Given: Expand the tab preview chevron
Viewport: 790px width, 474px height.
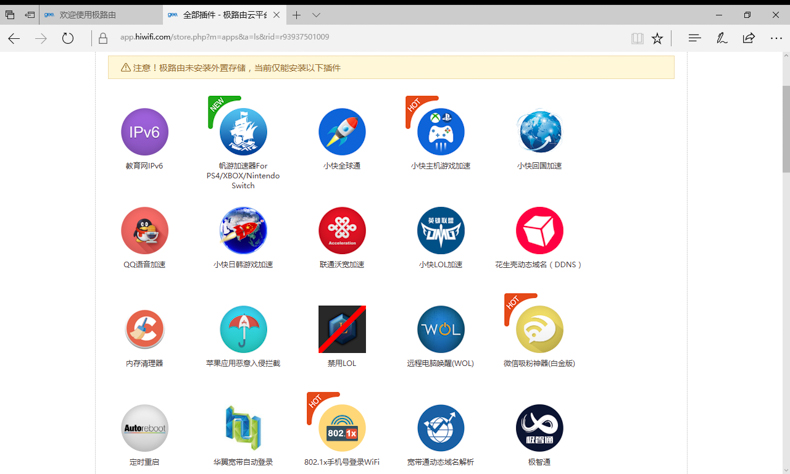Looking at the screenshot, I should [x=316, y=15].
